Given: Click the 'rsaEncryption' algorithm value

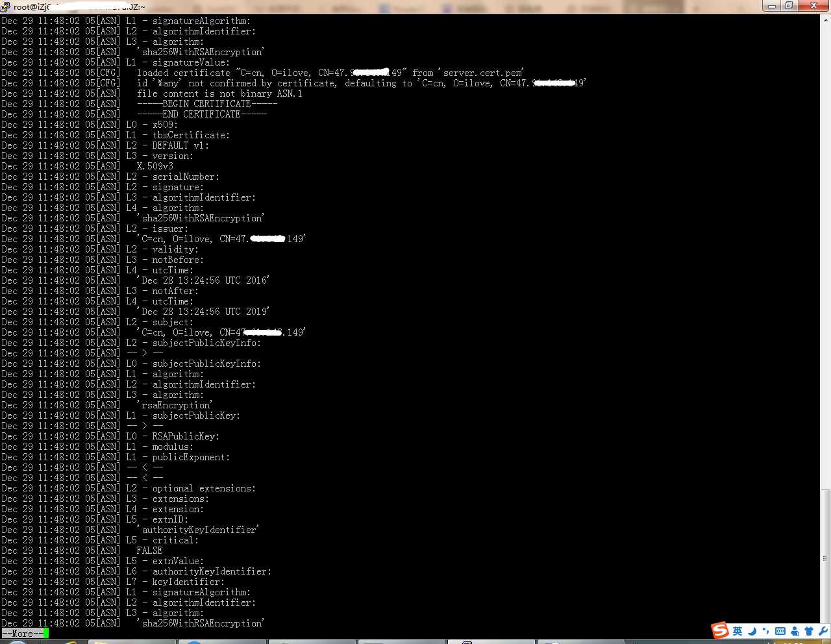Looking at the screenshot, I should click(x=176, y=405).
